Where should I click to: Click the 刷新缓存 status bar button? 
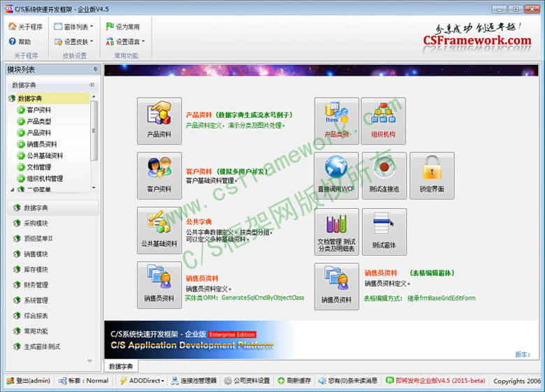coord(294,381)
